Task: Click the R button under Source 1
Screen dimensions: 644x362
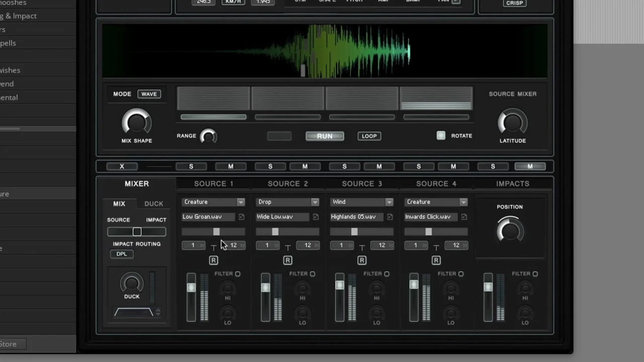Action: point(213,260)
